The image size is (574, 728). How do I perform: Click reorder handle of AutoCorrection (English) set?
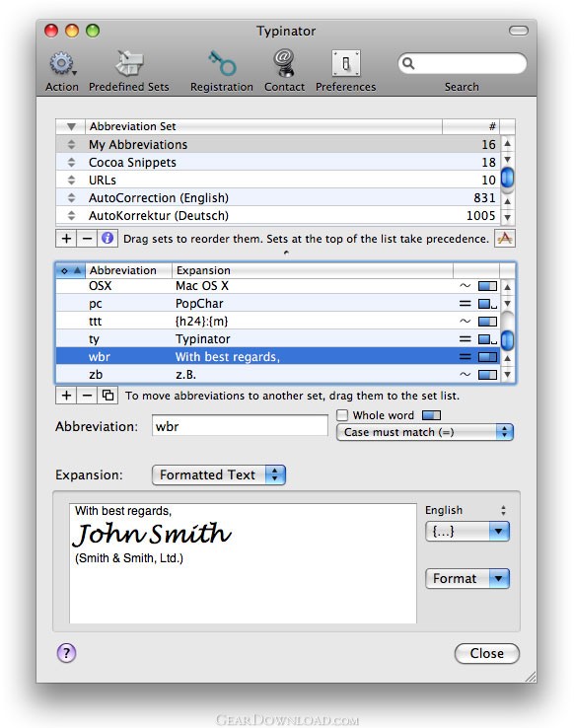click(x=71, y=197)
